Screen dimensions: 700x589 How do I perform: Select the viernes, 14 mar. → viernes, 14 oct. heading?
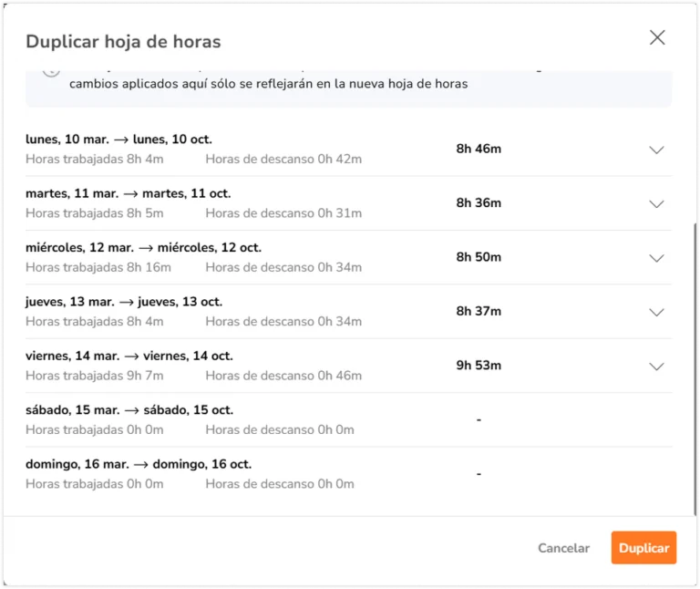(x=129, y=356)
